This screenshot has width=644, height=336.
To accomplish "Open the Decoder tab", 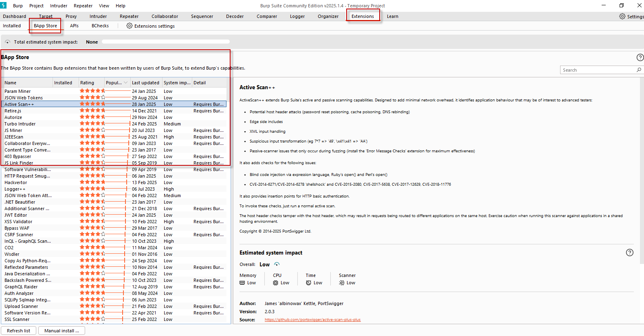I will click(x=235, y=16).
